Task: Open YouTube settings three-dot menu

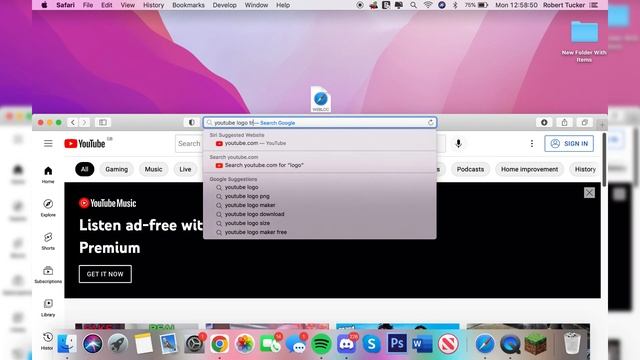Action: [x=531, y=143]
